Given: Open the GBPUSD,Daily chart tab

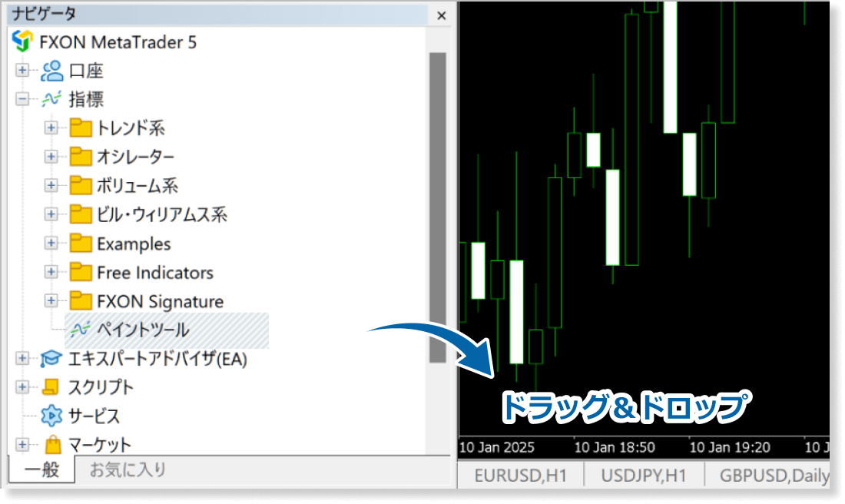Looking at the screenshot, I should (773, 476).
